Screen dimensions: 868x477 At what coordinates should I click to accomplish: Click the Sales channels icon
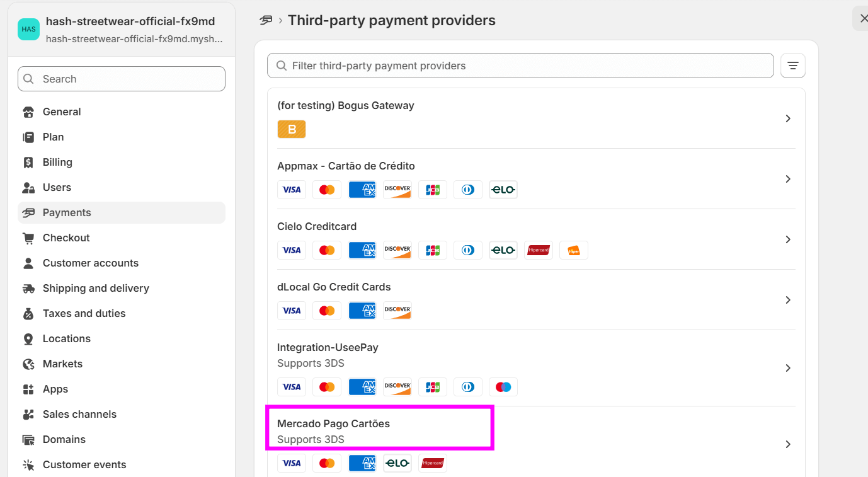(x=28, y=415)
